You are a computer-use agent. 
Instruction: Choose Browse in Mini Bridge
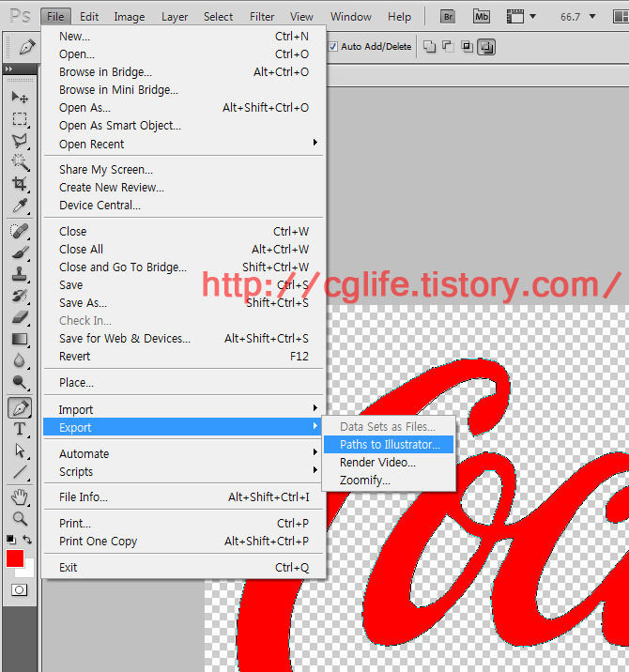click(183, 89)
